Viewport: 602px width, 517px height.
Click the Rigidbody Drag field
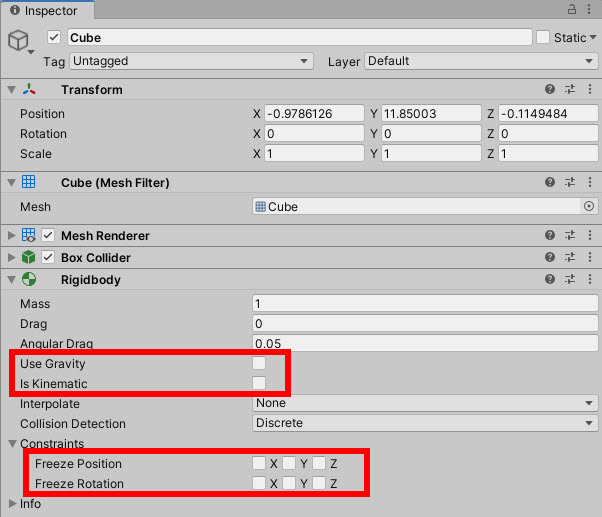425,323
